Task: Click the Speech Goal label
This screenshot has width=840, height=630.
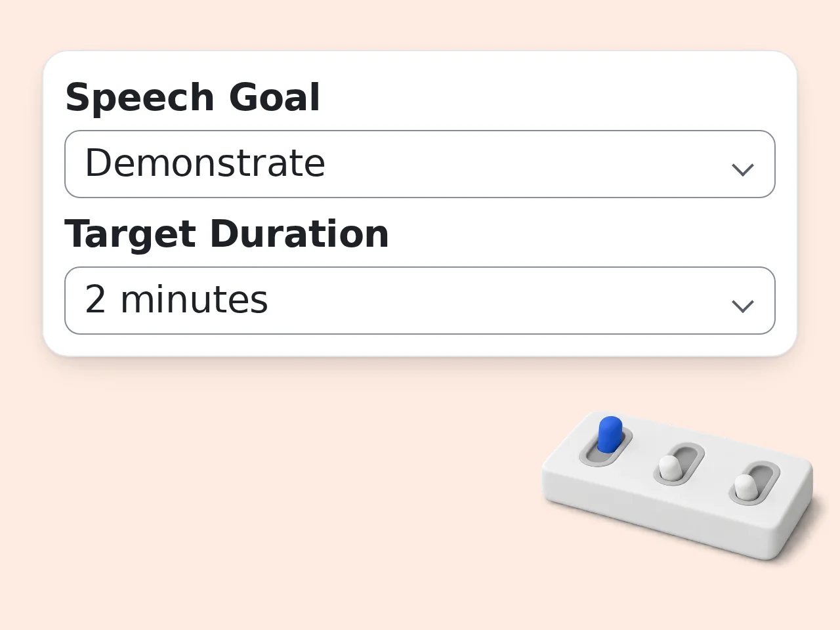Action: (192, 98)
